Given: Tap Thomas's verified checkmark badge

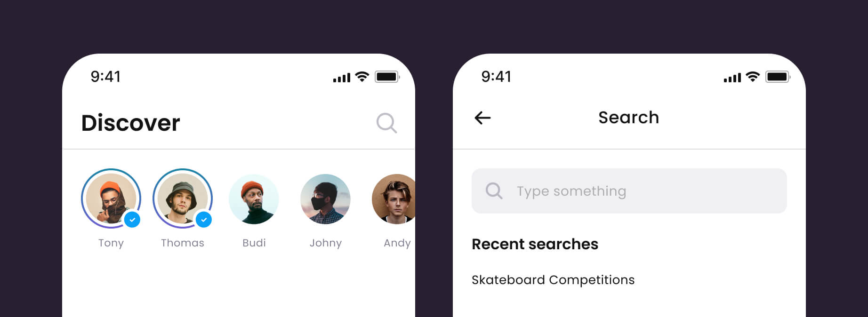Looking at the screenshot, I should coord(204,220).
